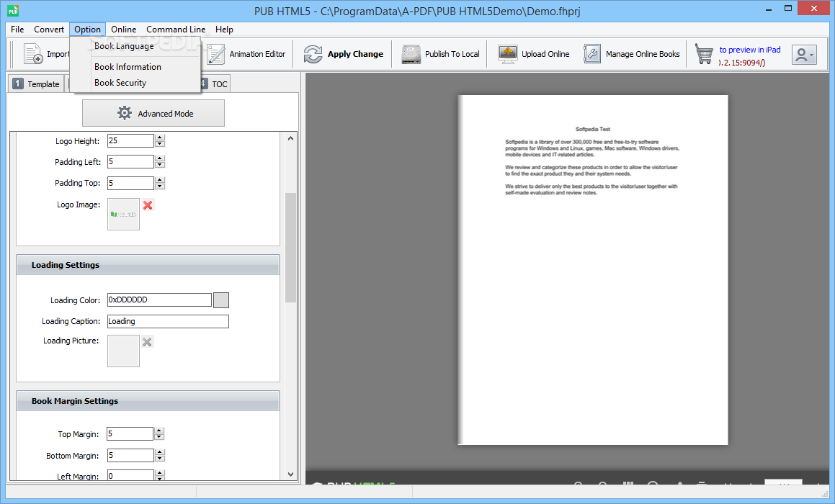
Task: Click the Manage Online Books label
Action: (x=643, y=54)
